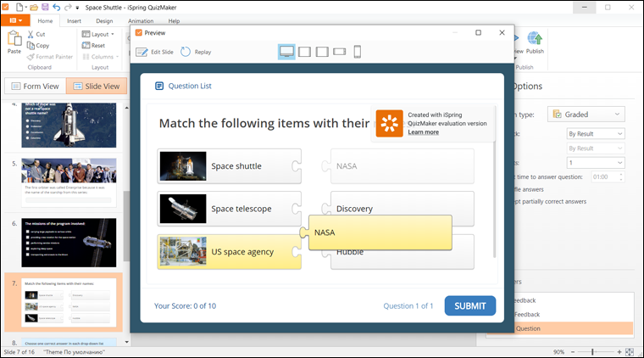
Task: Click the time stepper arrows
Action: coord(621,176)
